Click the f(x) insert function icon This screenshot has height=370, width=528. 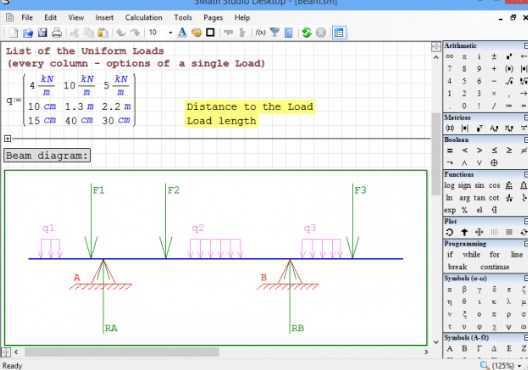(x=260, y=33)
